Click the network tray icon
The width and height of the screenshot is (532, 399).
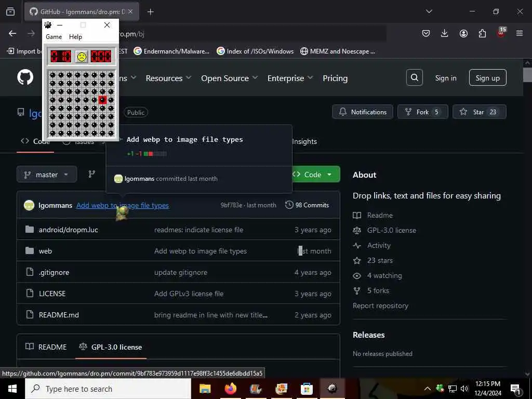coord(453,389)
